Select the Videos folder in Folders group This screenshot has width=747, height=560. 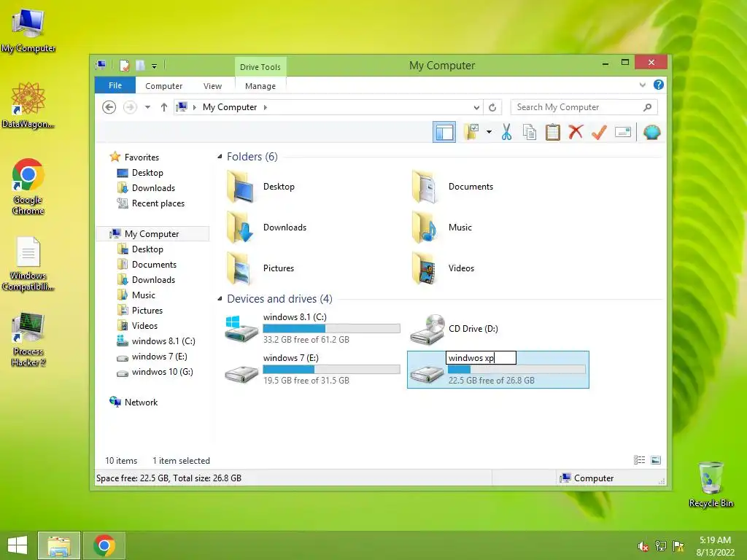[443, 268]
